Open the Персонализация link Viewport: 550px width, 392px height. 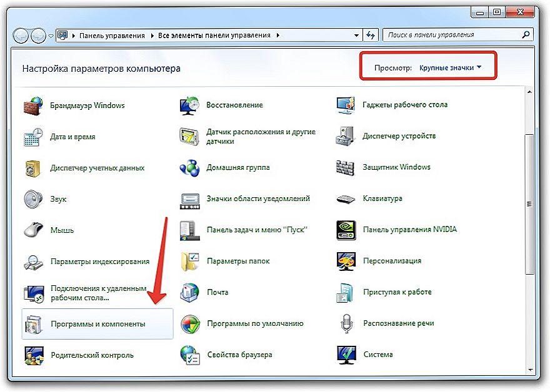click(x=392, y=261)
